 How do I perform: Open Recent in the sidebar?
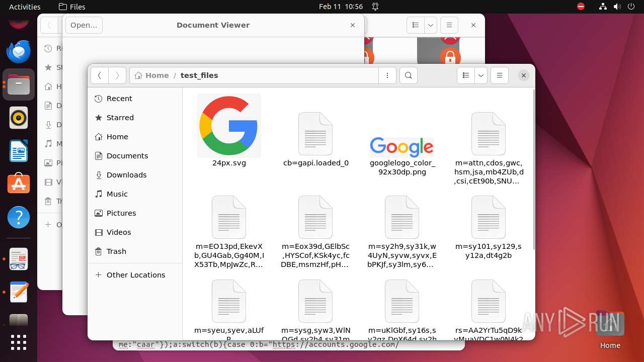coord(135,99)
